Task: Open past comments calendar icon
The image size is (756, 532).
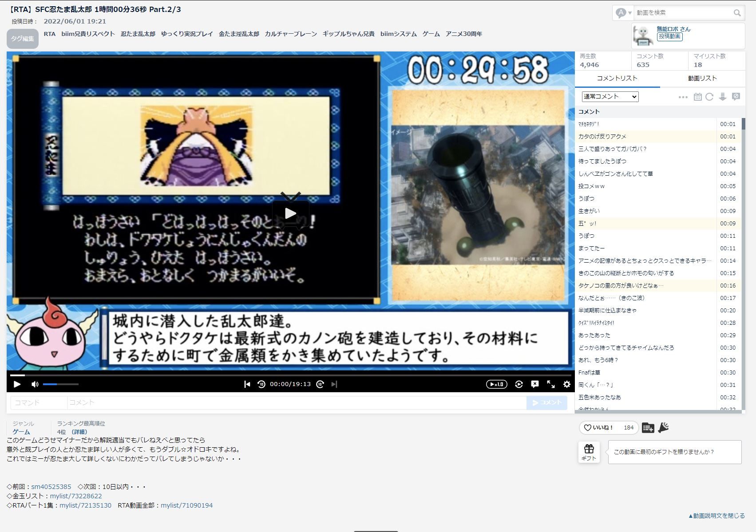Action: [x=698, y=97]
